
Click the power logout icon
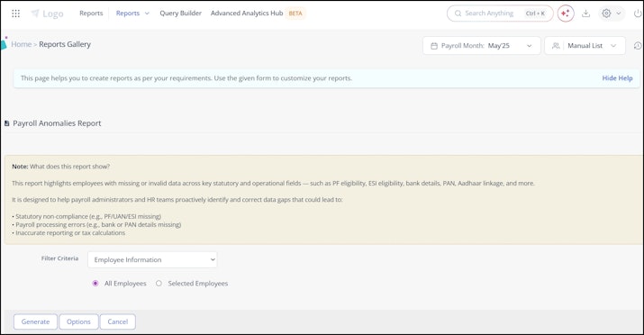point(638,14)
